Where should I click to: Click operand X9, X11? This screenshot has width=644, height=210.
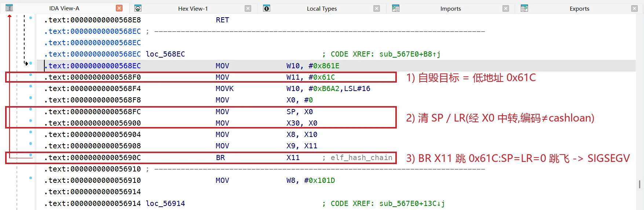tap(302, 146)
